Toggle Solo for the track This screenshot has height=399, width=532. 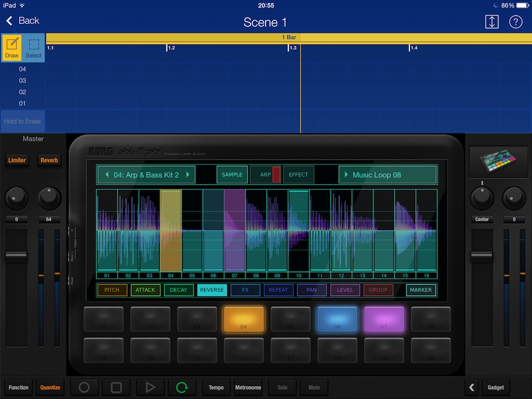coord(282,387)
